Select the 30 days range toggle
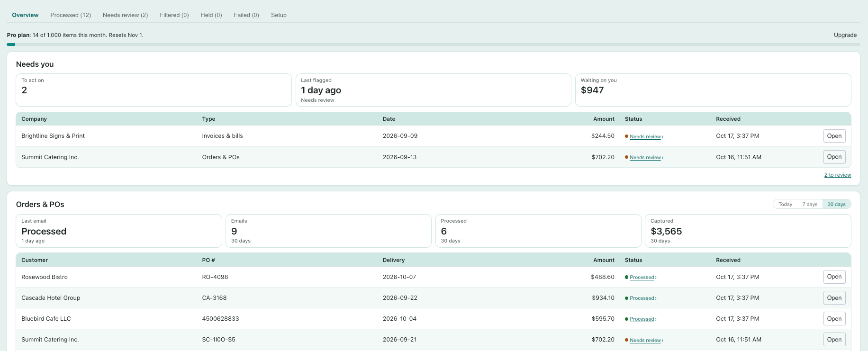This screenshot has width=868, height=351. 837,204
